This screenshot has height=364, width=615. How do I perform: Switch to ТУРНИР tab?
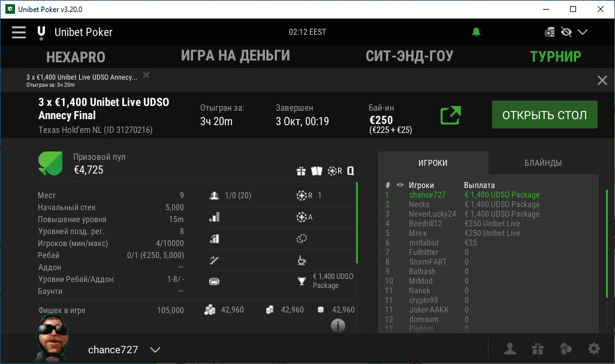[x=556, y=57]
